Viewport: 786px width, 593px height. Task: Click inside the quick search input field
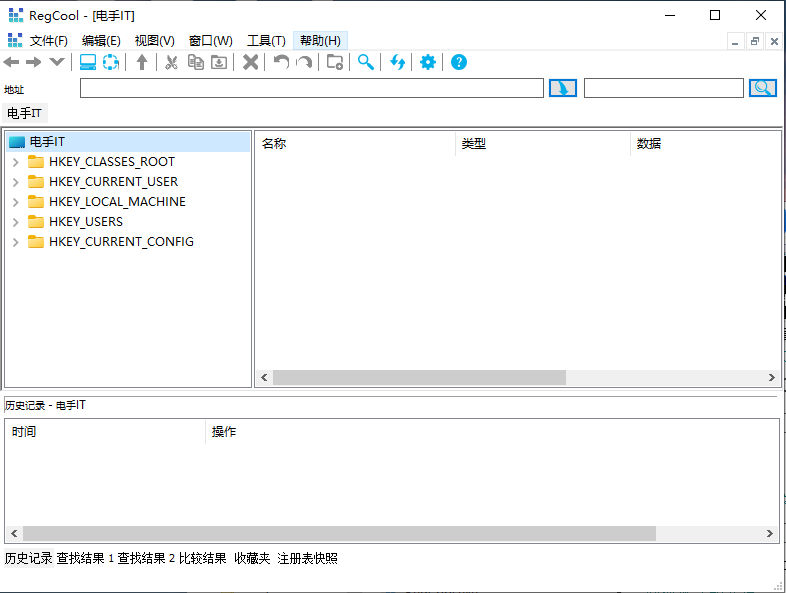664,88
